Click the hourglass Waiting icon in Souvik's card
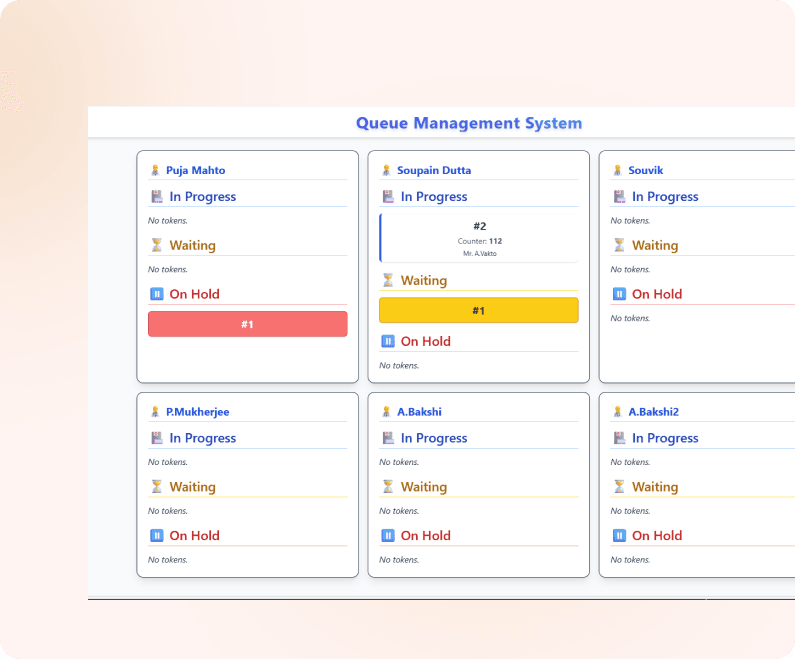This screenshot has width=795, height=659. click(x=619, y=245)
